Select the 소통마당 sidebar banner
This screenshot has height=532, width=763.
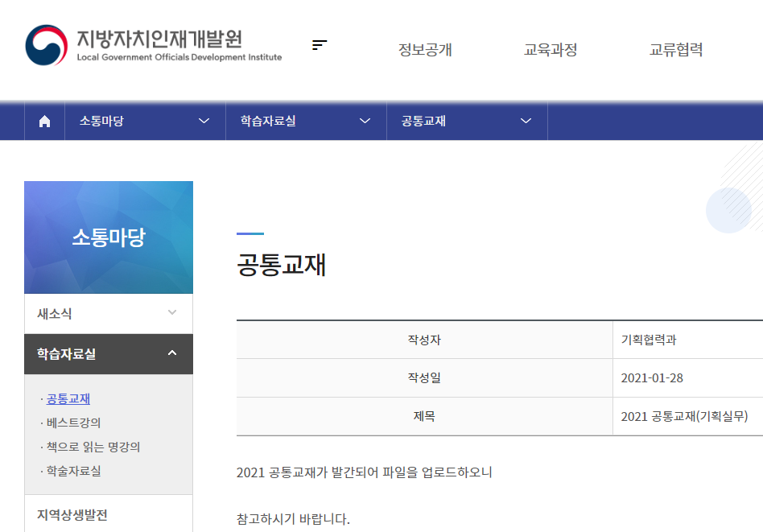109,237
